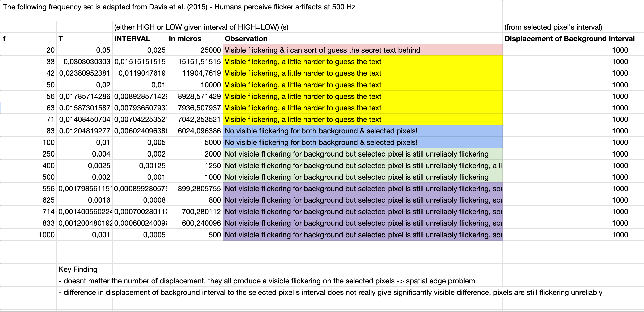Select the T cell showing 0,01408450704
This screenshot has width=644, height=312.
click(85, 119)
